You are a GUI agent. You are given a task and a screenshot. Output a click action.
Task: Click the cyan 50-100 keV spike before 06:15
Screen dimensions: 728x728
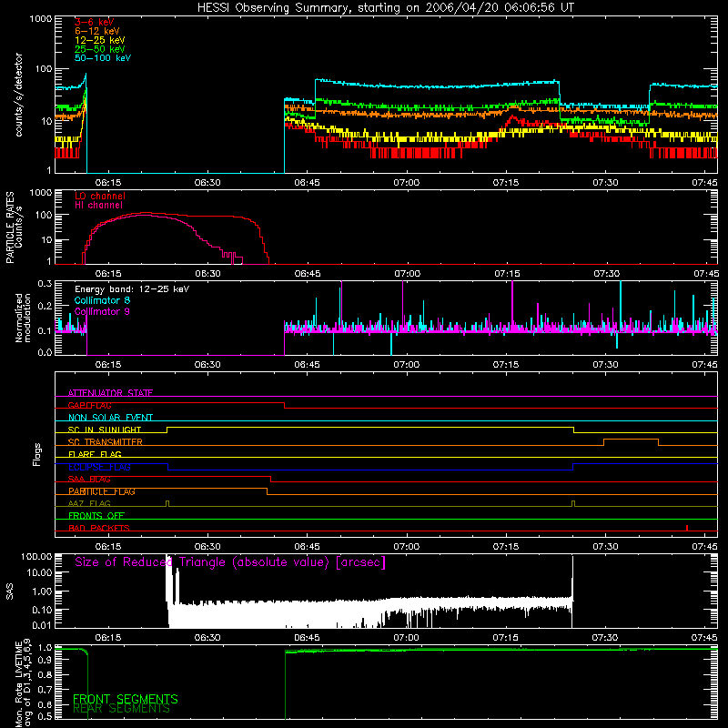[x=85, y=79]
